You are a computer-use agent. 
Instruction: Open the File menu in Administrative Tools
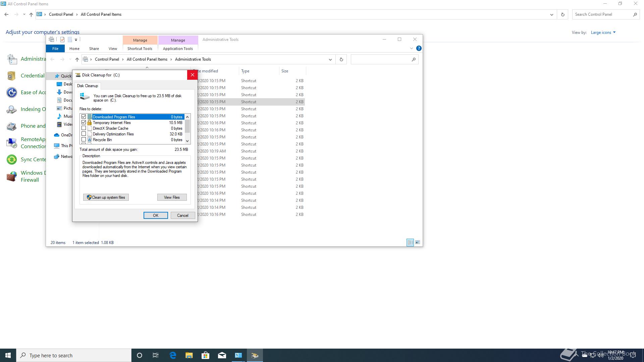click(x=55, y=49)
